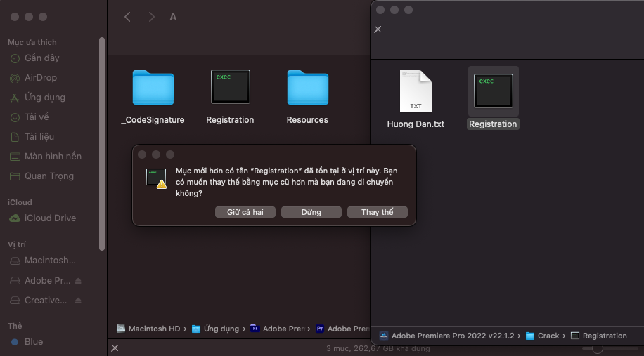The height and width of the screenshot is (356, 644).
Task: Adjust the icon size slider in the status bar
Action: (x=598, y=348)
